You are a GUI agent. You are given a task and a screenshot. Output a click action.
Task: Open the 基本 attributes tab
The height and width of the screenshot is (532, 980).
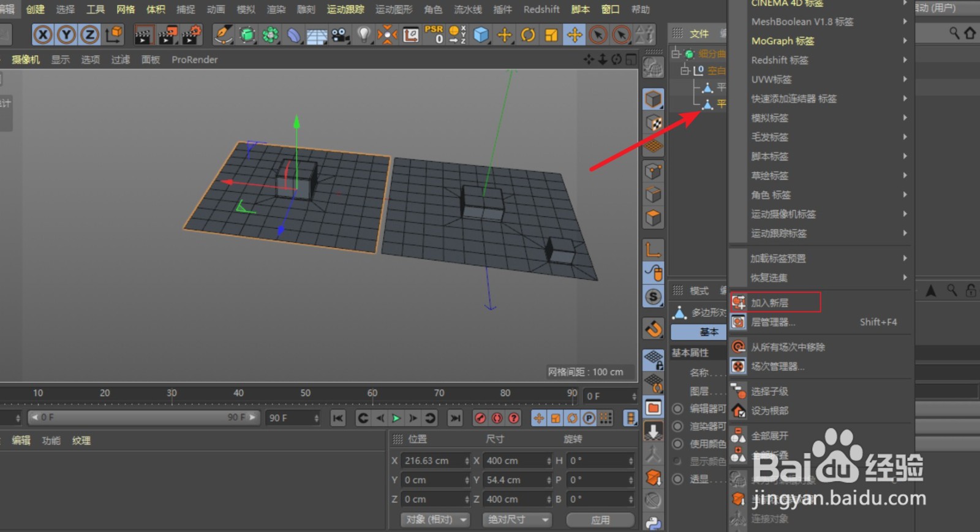click(x=699, y=332)
